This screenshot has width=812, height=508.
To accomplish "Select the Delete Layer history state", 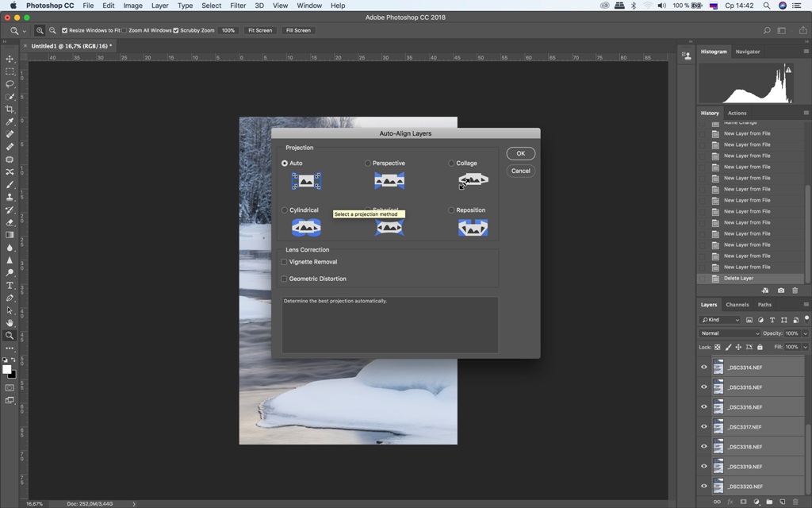I will click(x=738, y=279).
